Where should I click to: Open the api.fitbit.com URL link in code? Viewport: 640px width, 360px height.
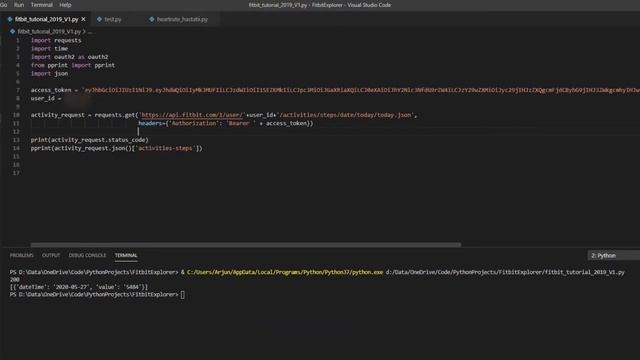tap(192, 115)
